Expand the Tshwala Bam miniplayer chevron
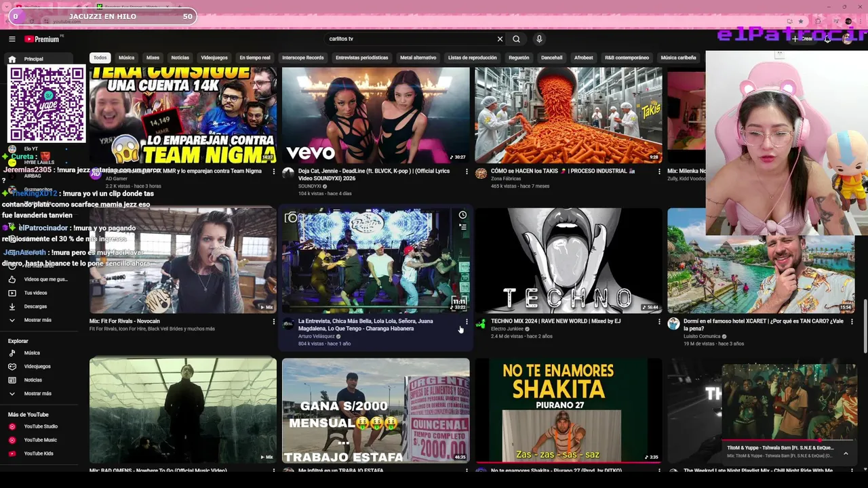 [846, 453]
